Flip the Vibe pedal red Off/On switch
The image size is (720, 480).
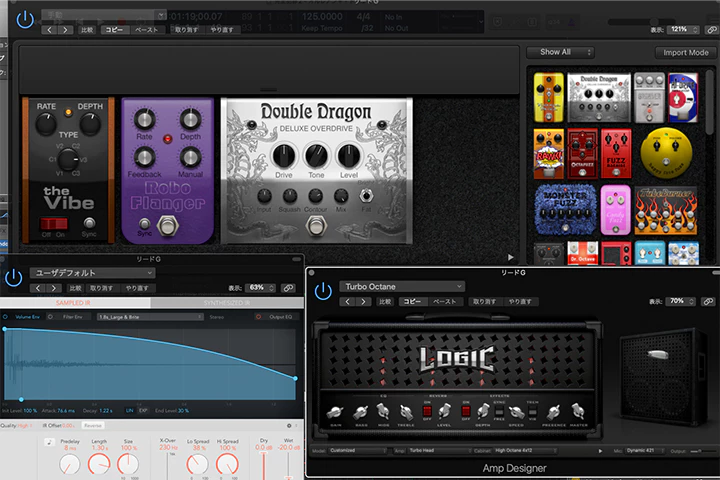click(x=54, y=224)
